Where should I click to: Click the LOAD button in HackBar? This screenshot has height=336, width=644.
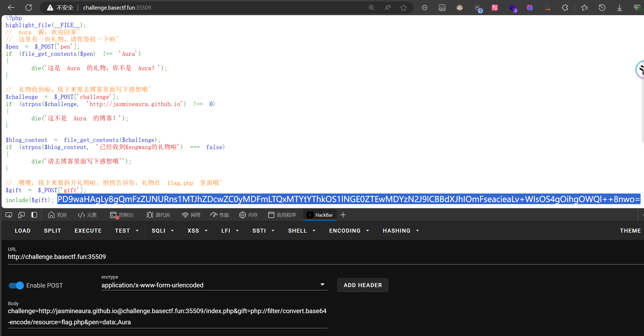23,230
